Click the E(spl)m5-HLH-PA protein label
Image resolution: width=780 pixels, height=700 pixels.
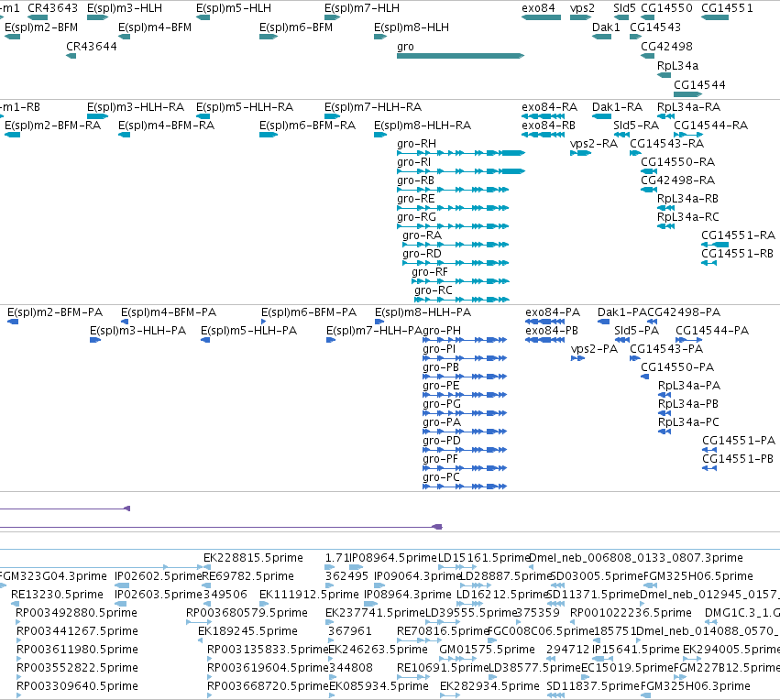(x=248, y=331)
